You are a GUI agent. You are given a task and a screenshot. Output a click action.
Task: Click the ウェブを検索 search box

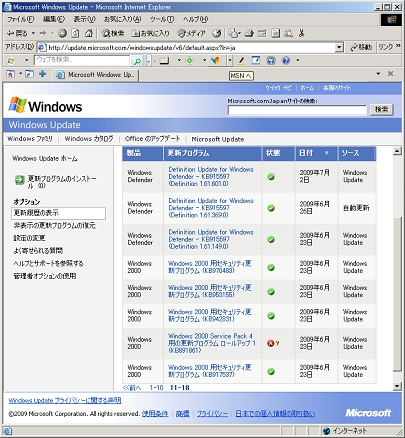tap(82, 60)
